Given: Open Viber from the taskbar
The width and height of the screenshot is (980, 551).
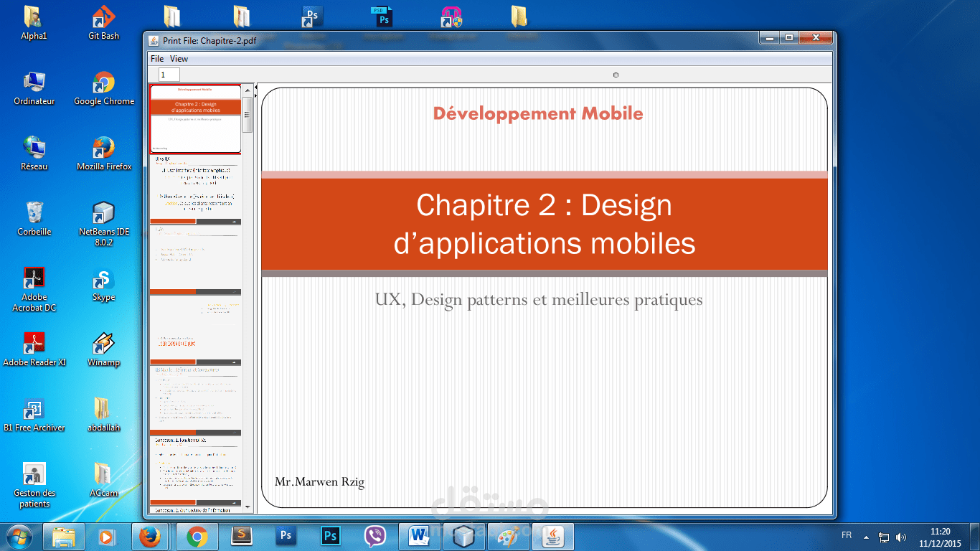Looking at the screenshot, I should click(375, 536).
